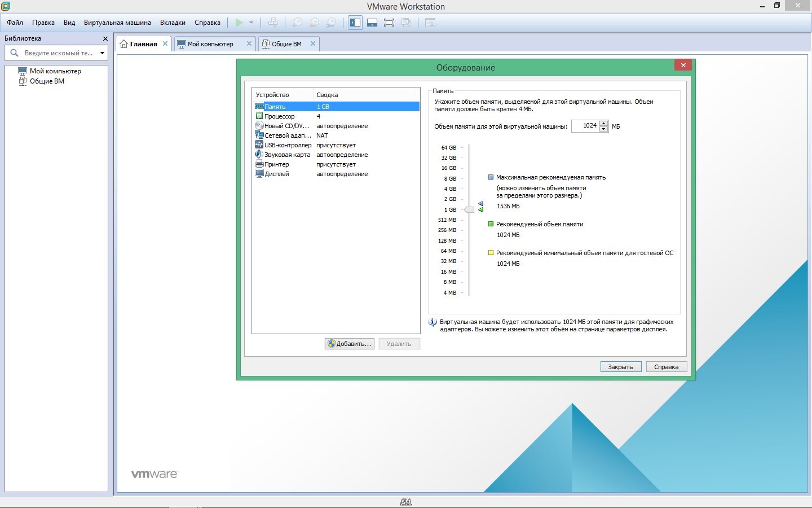Viewport: 812px width, 508px height.
Task: Enter full screen mode from the toolbar
Action: 389,23
